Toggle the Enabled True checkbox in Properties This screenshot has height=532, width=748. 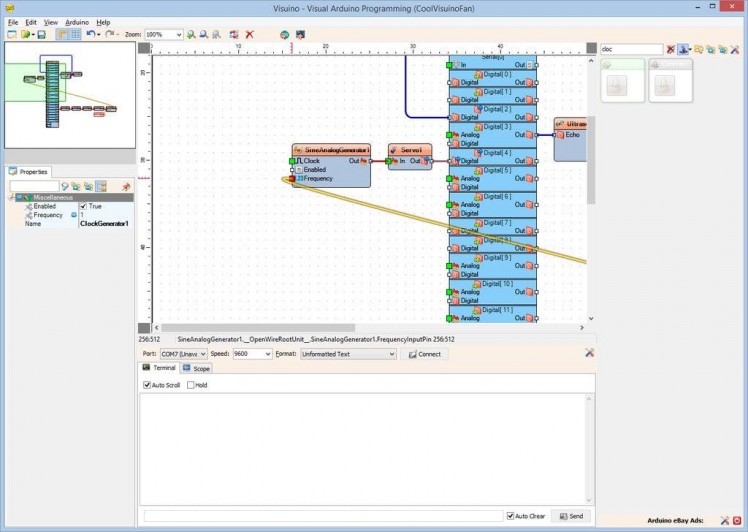point(83,206)
